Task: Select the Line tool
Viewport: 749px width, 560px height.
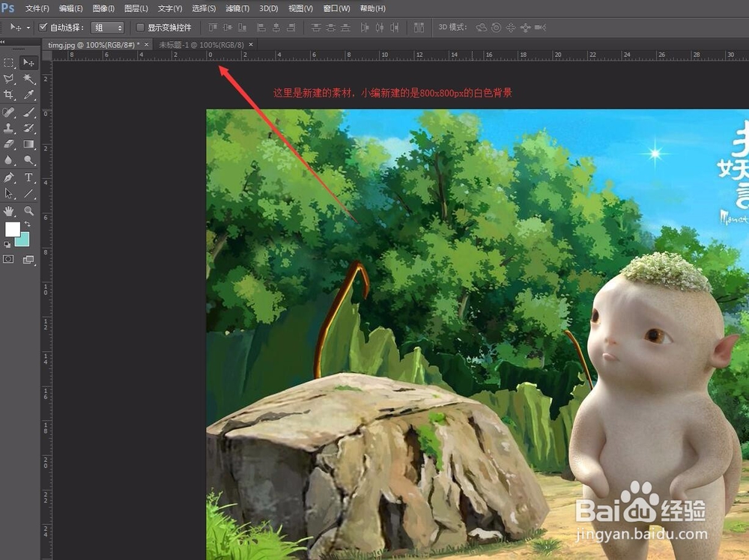Action: (28, 193)
